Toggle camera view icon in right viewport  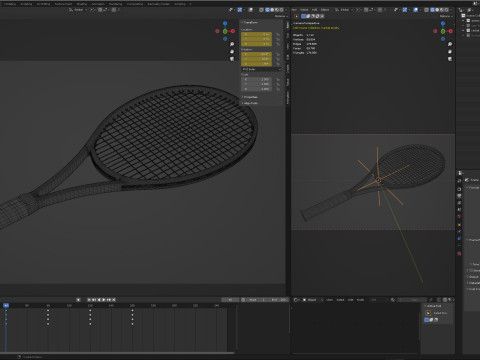pyautogui.click(x=450, y=59)
